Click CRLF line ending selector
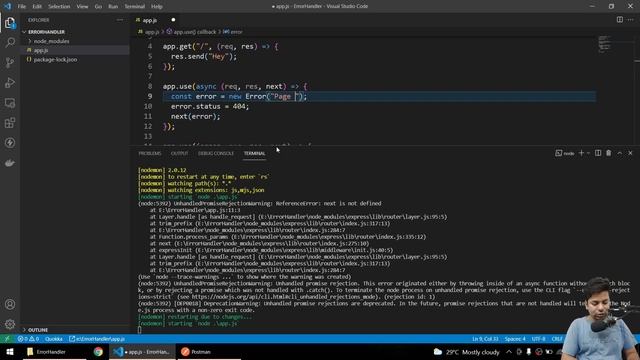The image size is (640, 360). 557,339
